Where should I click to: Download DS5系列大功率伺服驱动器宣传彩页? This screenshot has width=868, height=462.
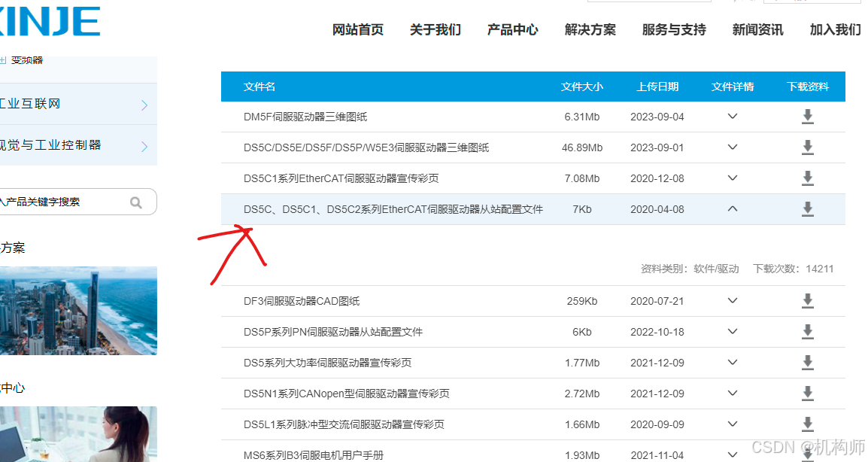tap(808, 363)
